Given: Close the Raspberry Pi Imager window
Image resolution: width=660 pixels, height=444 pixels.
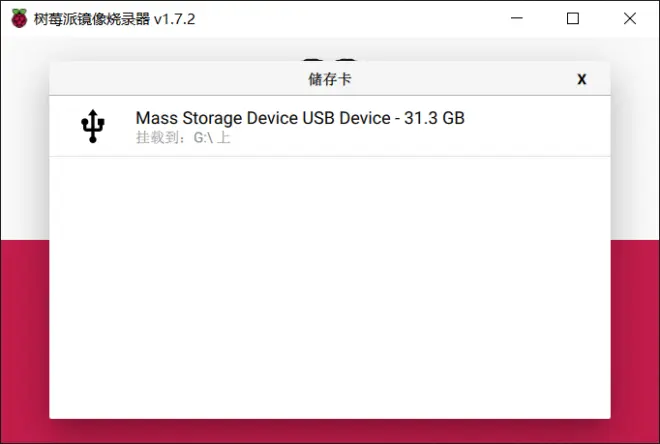Looking at the screenshot, I should point(630,18).
